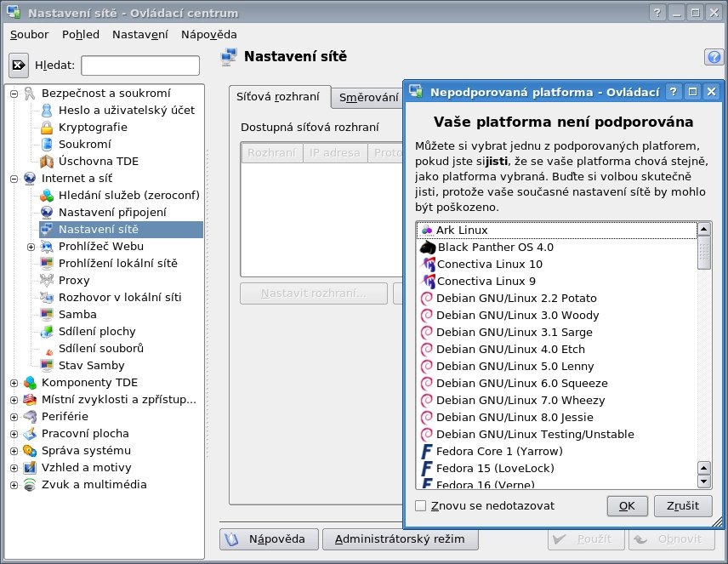
Task: Switch to the Směrování tab
Action: (368, 98)
